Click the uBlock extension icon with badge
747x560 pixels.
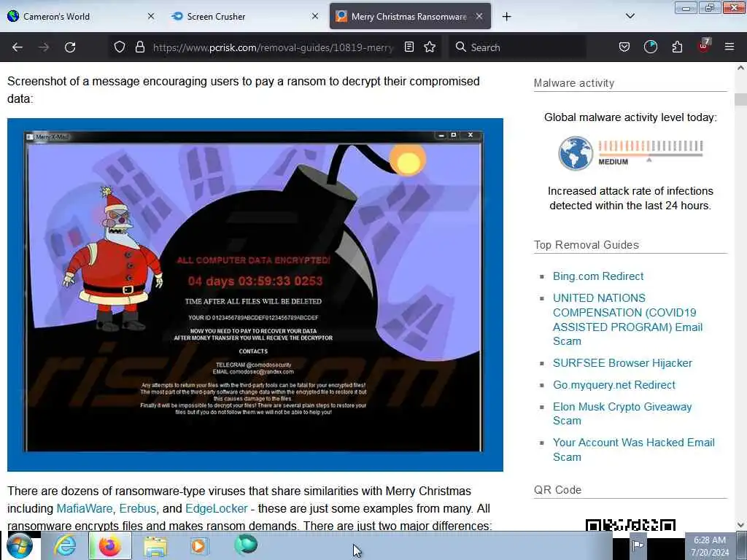[x=704, y=46]
